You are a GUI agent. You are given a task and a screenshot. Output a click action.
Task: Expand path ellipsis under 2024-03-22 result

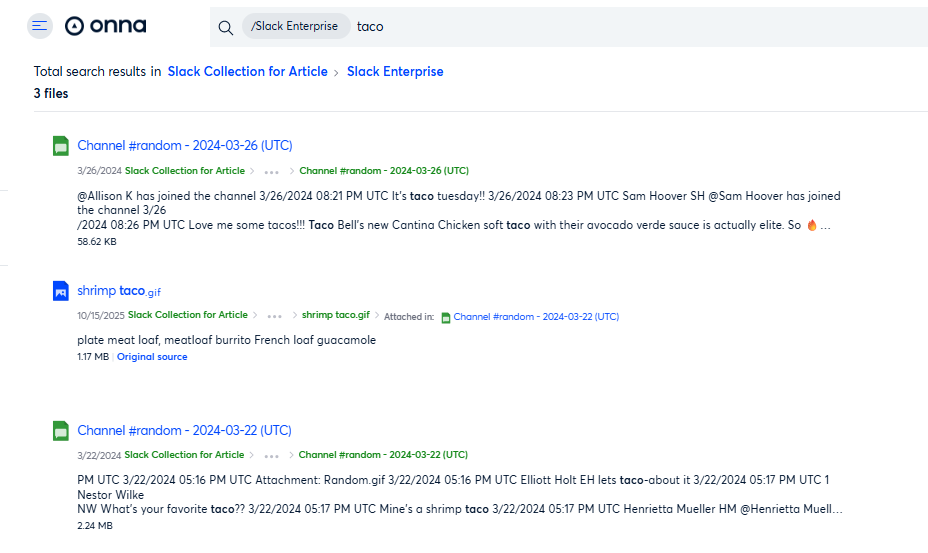click(x=271, y=455)
